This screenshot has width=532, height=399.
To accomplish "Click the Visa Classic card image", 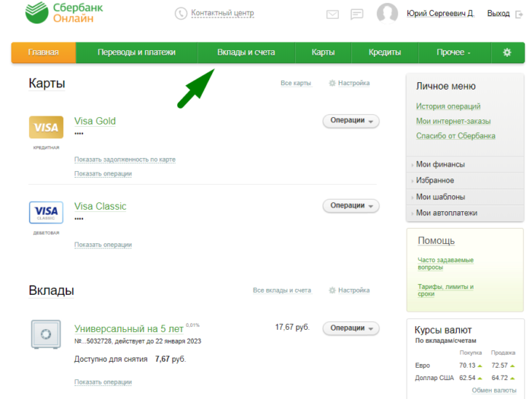I will [x=46, y=212].
